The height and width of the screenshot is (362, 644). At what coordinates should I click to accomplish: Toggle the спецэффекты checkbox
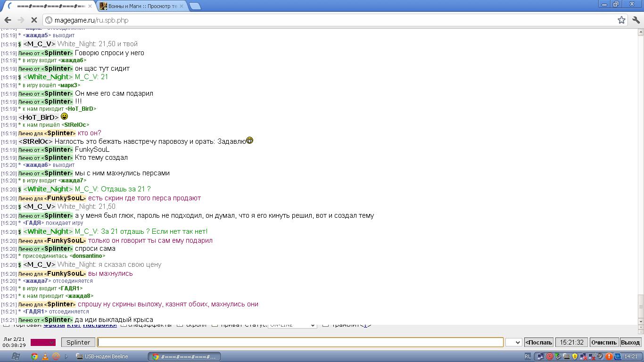point(124,325)
